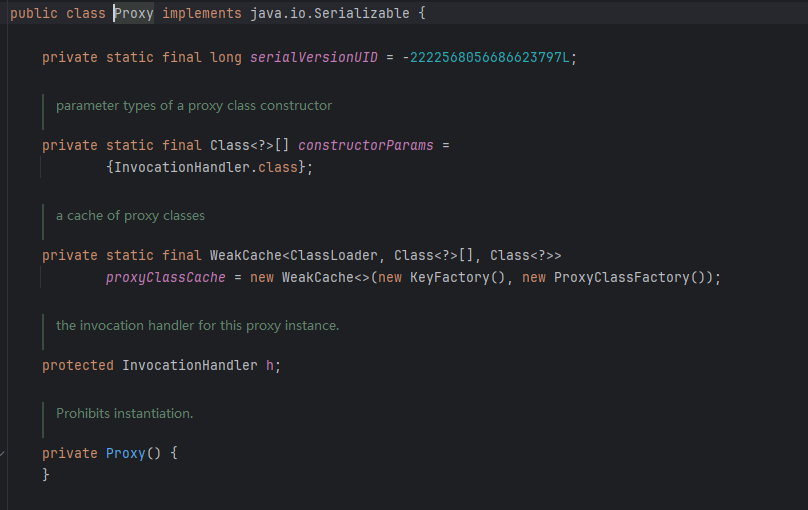Click the serialVersionUID field name

(x=314, y=57)
